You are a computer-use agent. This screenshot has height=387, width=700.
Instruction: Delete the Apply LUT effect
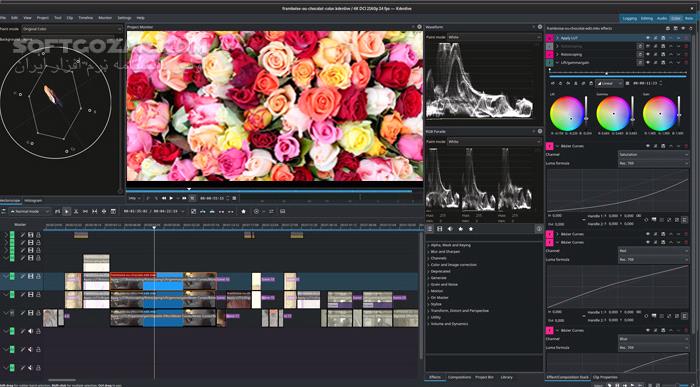tap(686, 38)
